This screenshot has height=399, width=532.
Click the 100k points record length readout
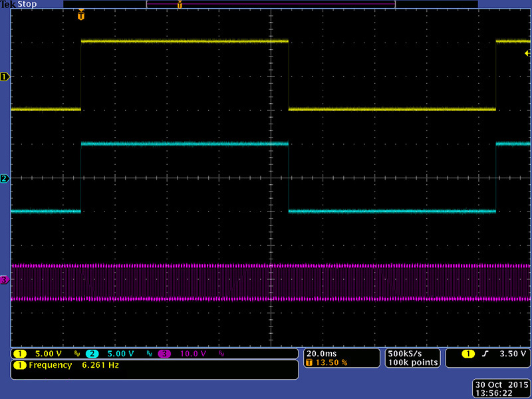click(412, 362)
